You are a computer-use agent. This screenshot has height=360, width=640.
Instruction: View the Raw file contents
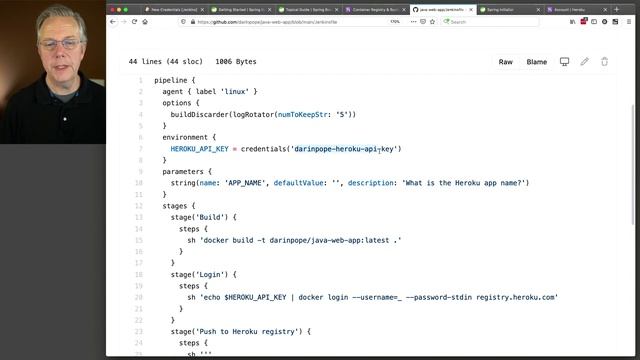(x=505, y=62)
